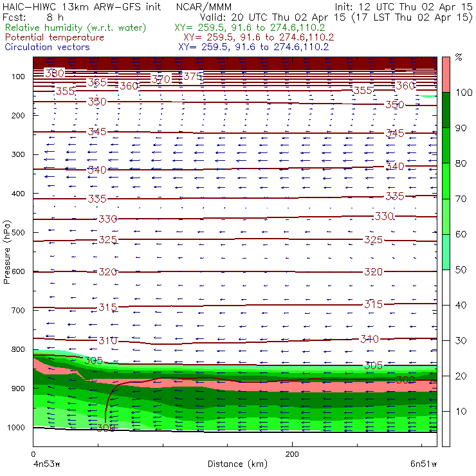Click the colorbar '60' label

click(x=461, y=234)
